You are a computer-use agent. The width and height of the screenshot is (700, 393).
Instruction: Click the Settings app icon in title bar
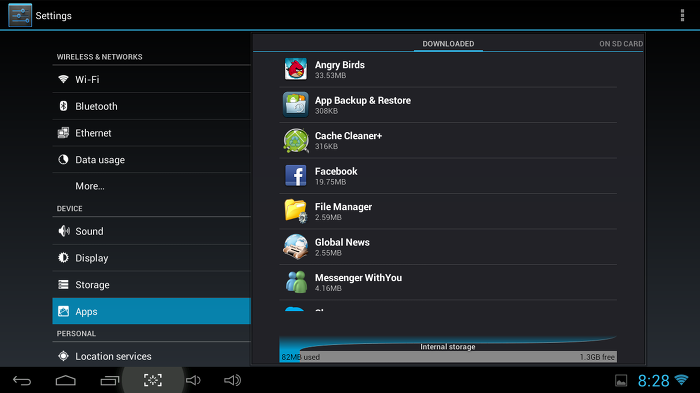pos(20,15)
